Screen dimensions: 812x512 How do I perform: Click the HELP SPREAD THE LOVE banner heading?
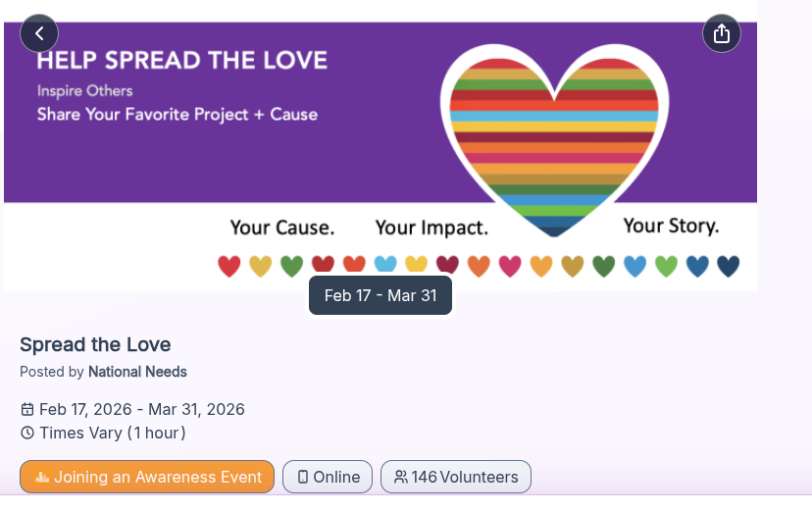pos(182,62)
